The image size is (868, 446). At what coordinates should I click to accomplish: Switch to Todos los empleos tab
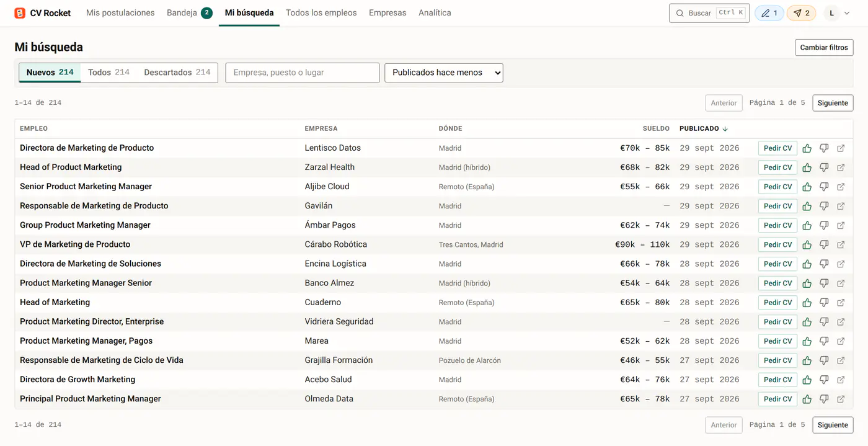pyautogui.click(x=321, y=13)
